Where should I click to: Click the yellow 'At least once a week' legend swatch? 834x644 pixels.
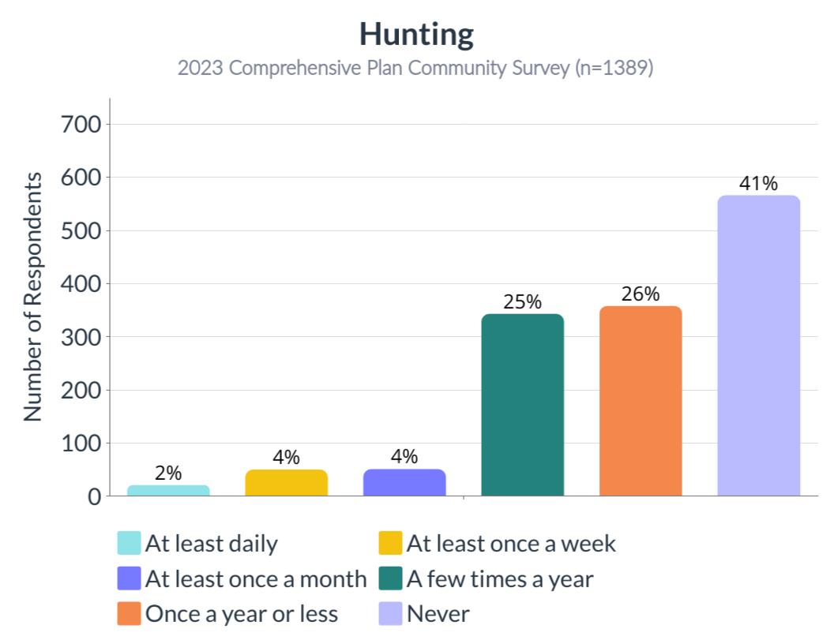pos(390,543)
